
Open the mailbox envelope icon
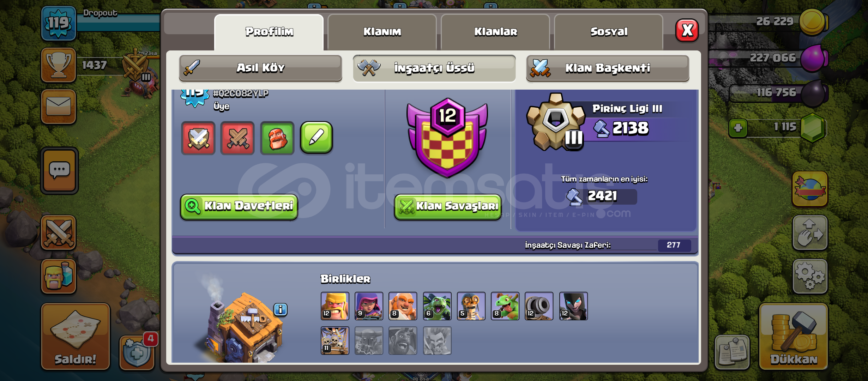pos(59,106)
